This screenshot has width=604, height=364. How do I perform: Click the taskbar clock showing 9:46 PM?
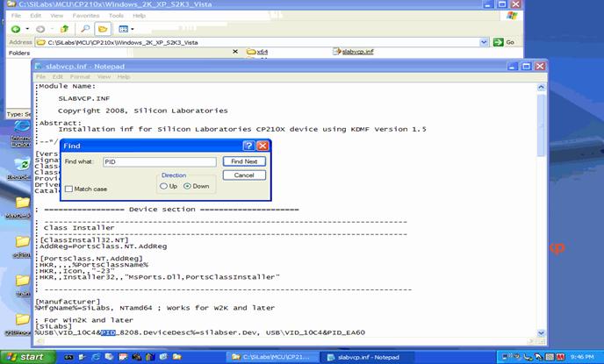tap(582, 358)
